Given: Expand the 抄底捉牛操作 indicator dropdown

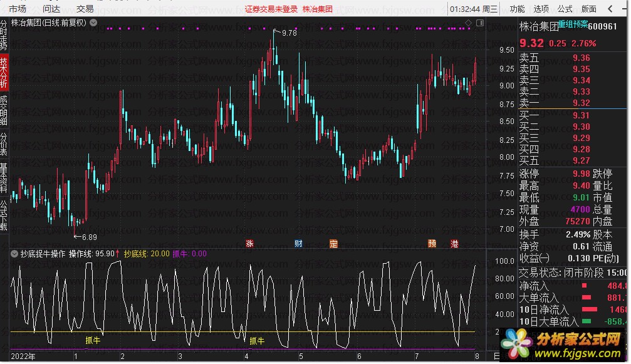Looking at the screenshot, I should pos(14,254).
